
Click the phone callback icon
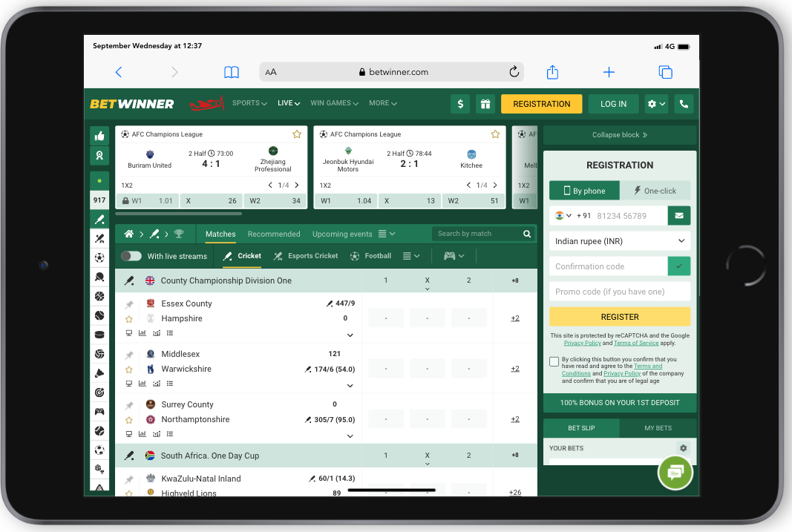click(x=684, y=104)
